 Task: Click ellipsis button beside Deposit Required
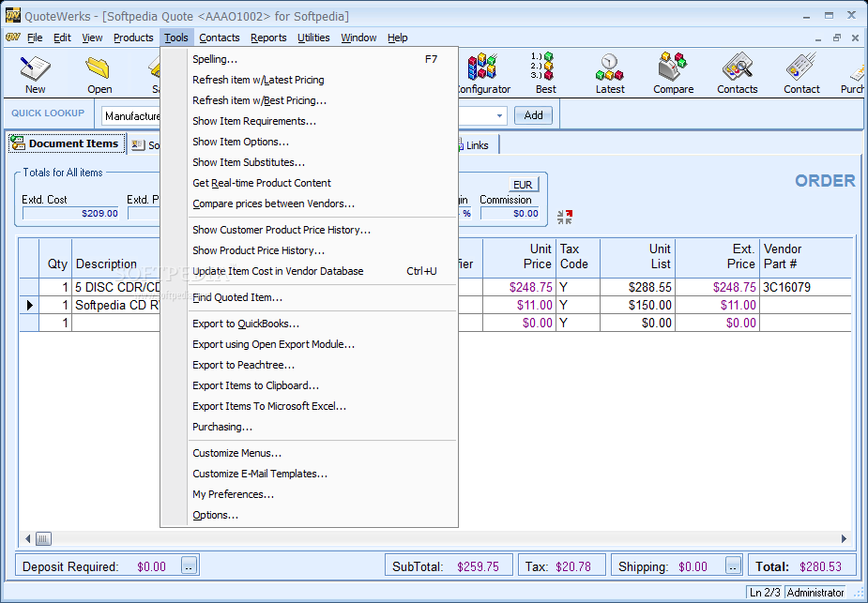189,565
